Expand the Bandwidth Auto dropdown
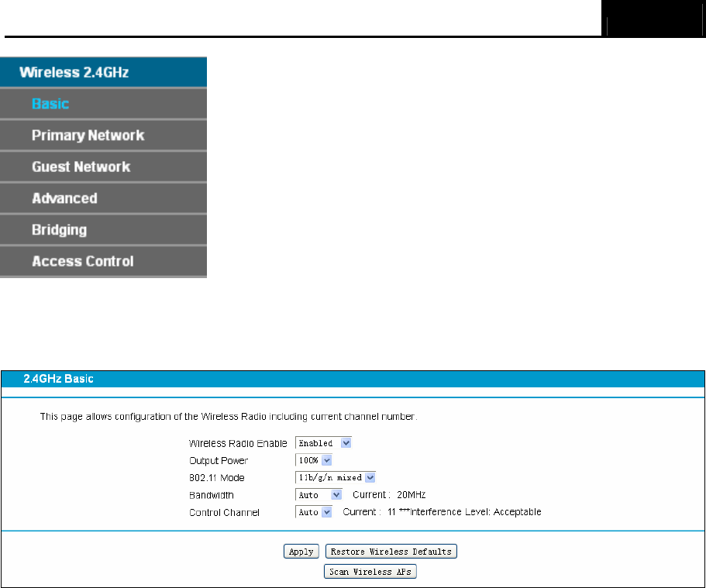The width and height of the screenshot is (706, 588). 319,495
